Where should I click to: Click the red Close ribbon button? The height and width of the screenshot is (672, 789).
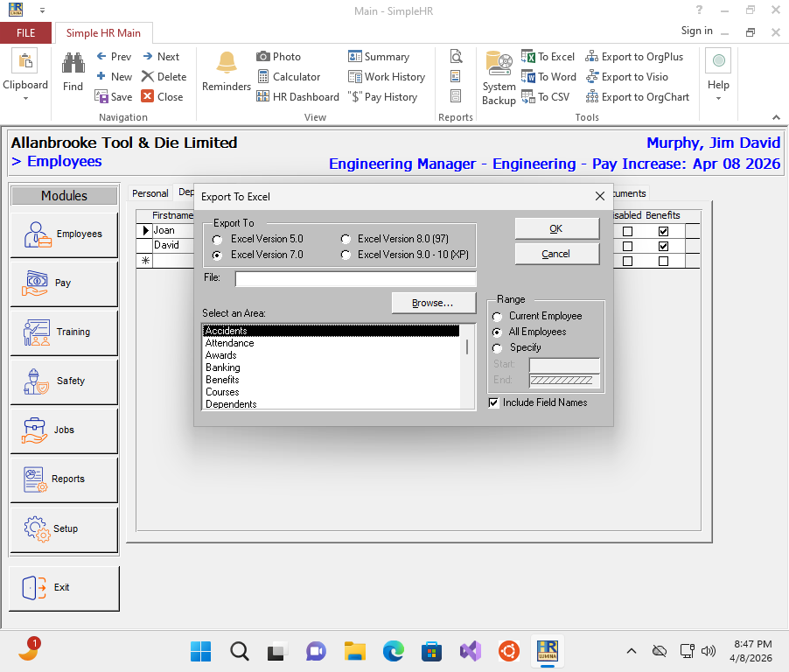click(x=162, y=97)
